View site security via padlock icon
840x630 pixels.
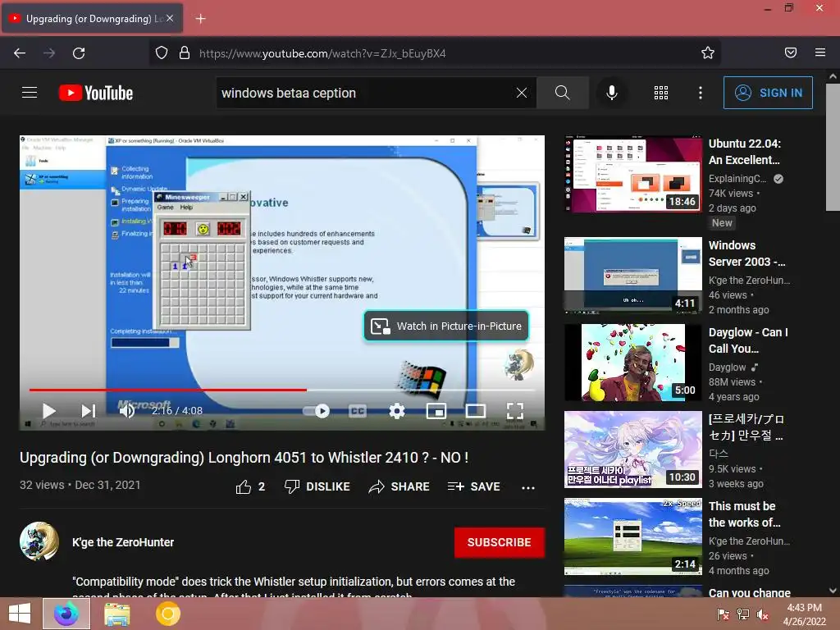pyautogui.click(x=185, y=53)
